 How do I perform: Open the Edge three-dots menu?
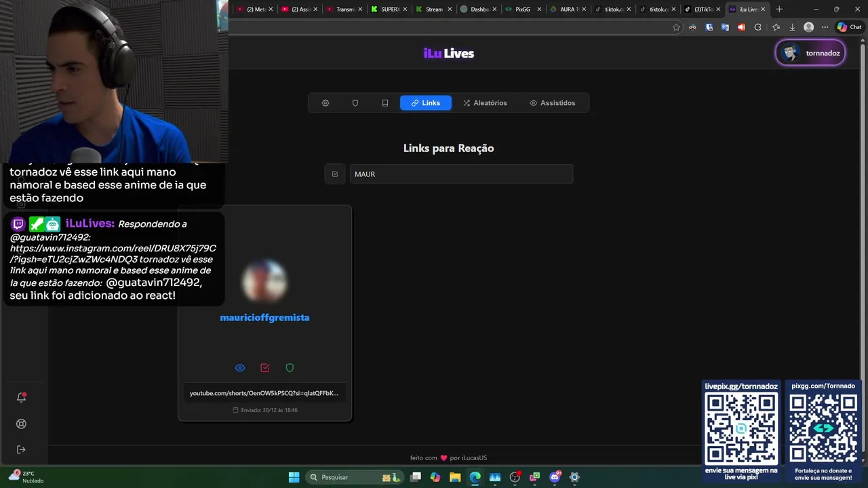point(825,27)
